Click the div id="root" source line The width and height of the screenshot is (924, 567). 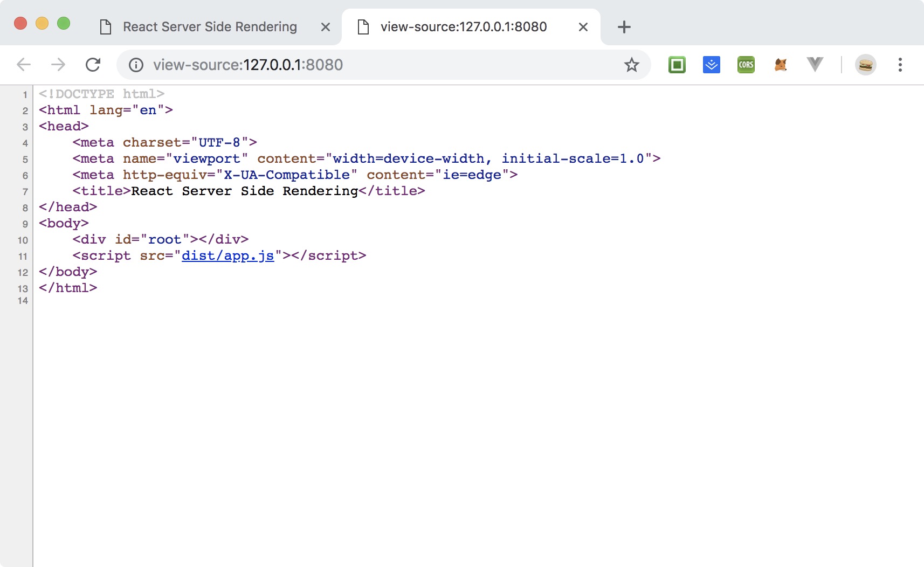(161, 239)
